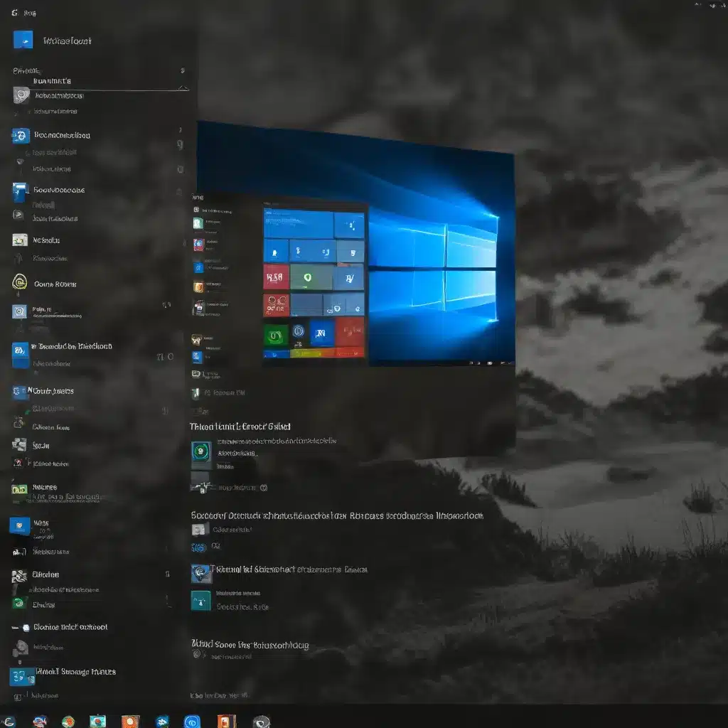
Task: Click the yellow-orange strip tile at the grid bottom
Action: (313, 354)
